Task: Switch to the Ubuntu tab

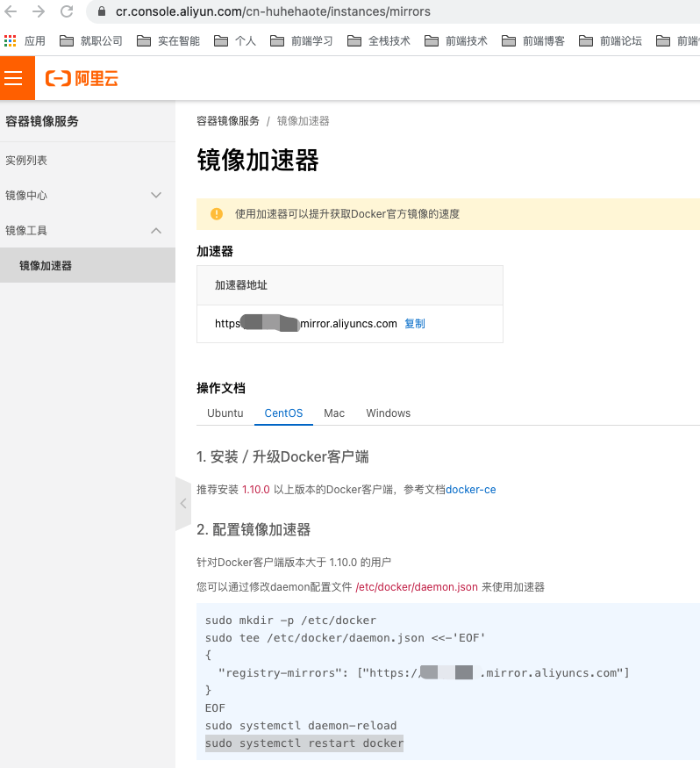Action: tap(225, 413)
